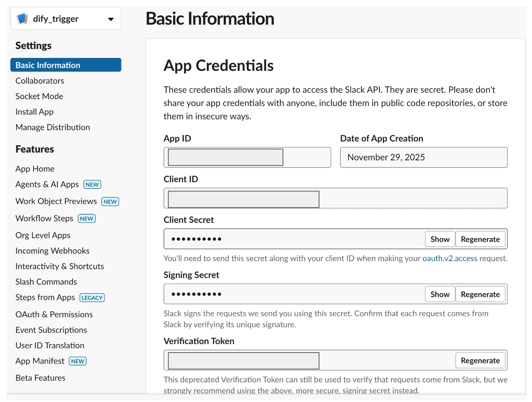Click the Features sidebar heading
The image size is (532, 402).
point(35,149)
